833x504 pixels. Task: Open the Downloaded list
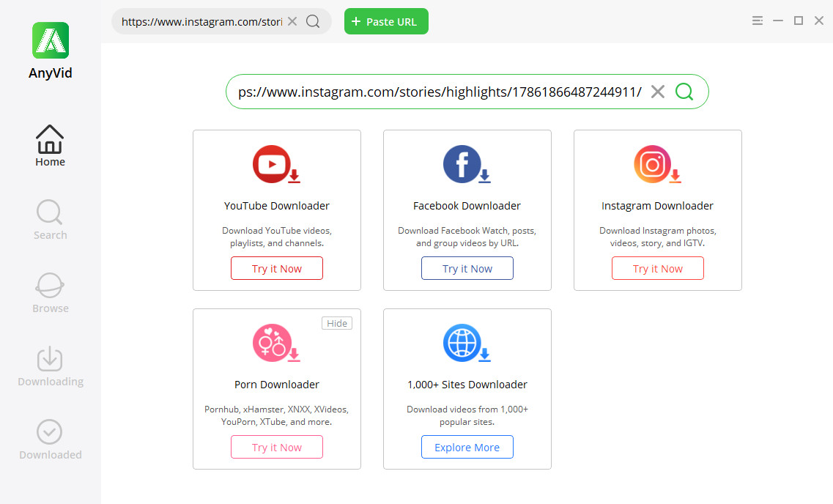[x=51, y=440]
